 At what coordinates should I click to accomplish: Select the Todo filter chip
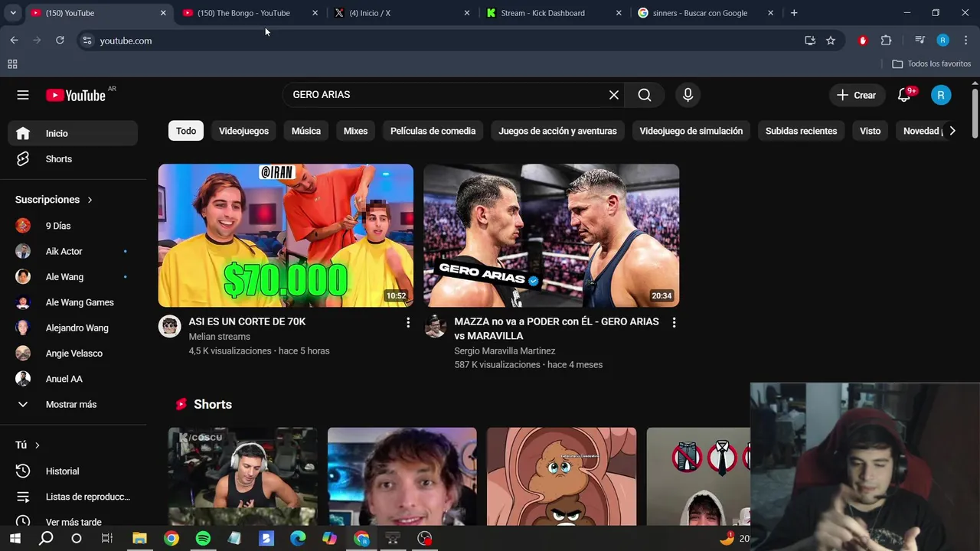(x=186, y=131)
